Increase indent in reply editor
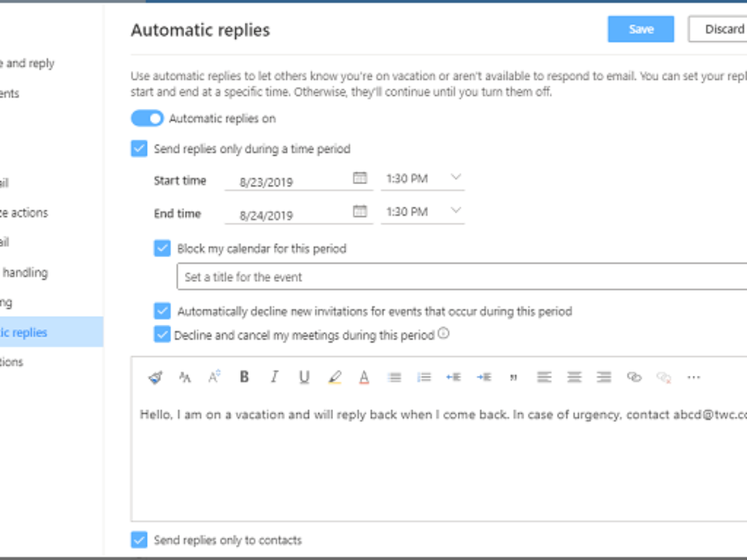Viewport: 747px width, 560px height. tap(484, 377)
